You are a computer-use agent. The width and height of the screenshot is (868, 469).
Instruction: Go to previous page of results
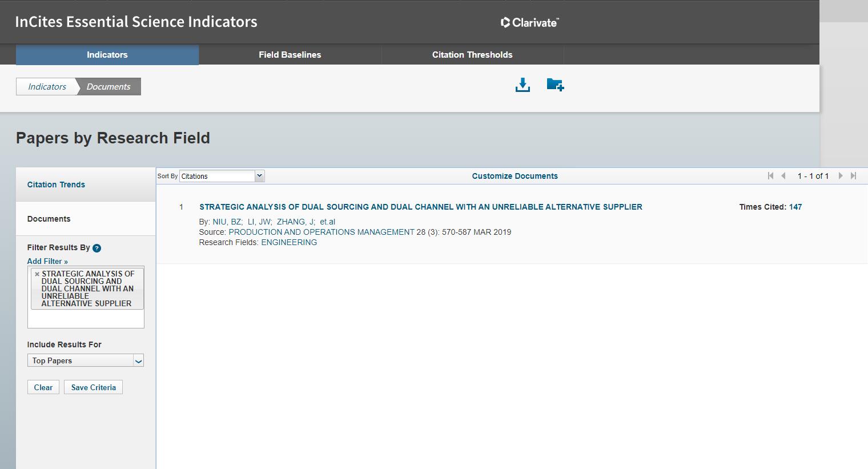[783, 176]
